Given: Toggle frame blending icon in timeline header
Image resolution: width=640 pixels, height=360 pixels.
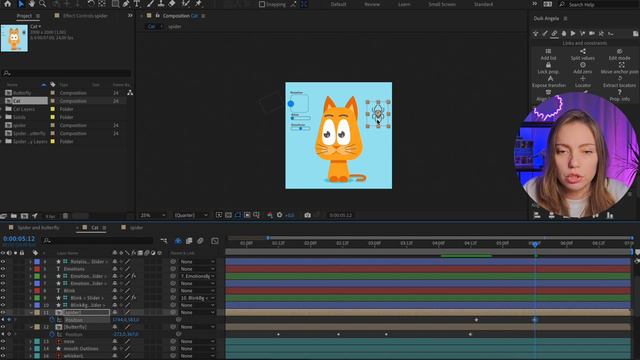Looking at the screenshot, I should tap(189, 241).
